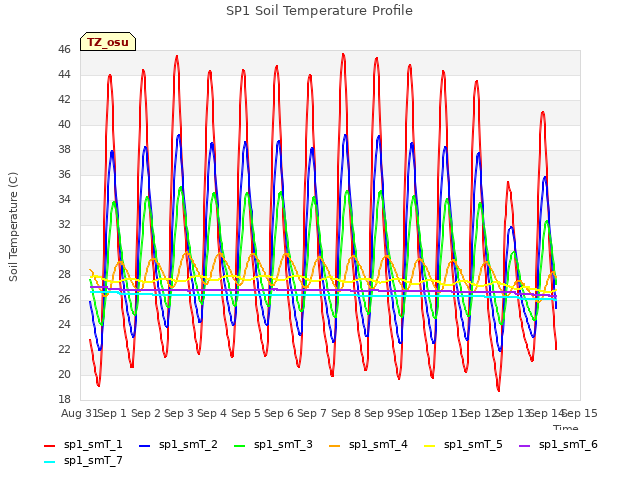Select the sp1_smT_2 legend entry
The image size is (640, 480).
[x=178, y=444]
